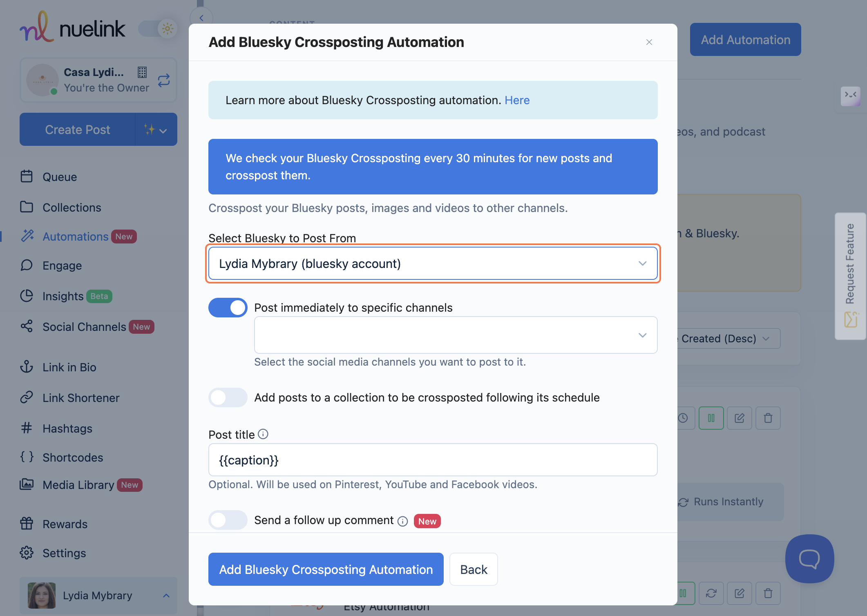Screen dimensions: 867x616
Task: Collapse the sidebar with the chevron button
Action: click(201, 18)
